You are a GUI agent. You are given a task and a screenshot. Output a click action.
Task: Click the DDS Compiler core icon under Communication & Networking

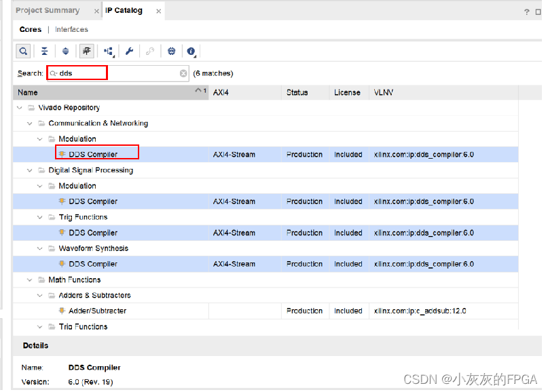click(x=62, y=154)
